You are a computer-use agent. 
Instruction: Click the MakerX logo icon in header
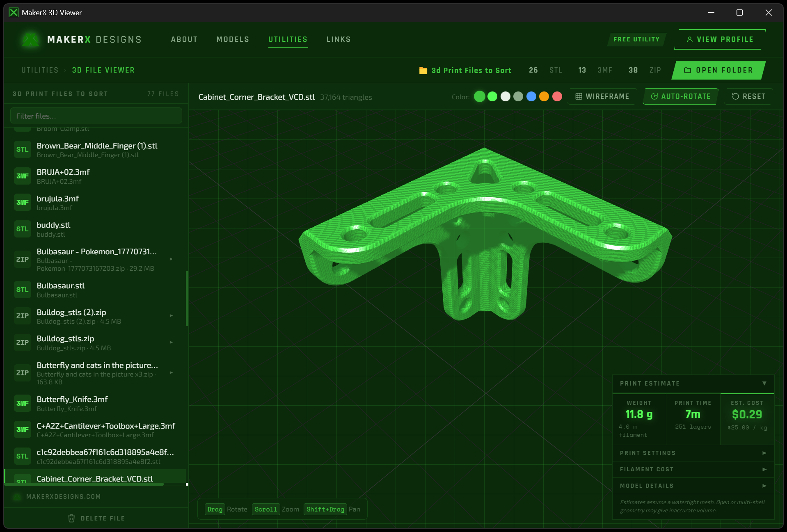(30, 39)
